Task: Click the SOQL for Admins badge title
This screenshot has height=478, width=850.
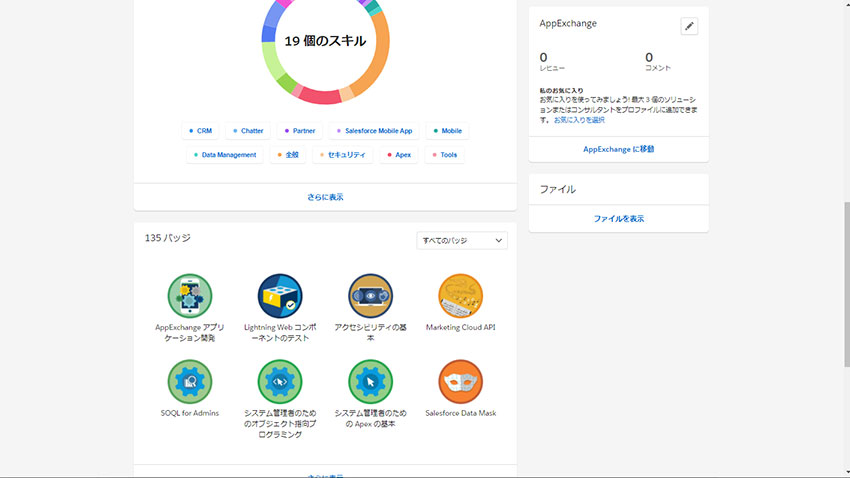Action: pos(189,413)
